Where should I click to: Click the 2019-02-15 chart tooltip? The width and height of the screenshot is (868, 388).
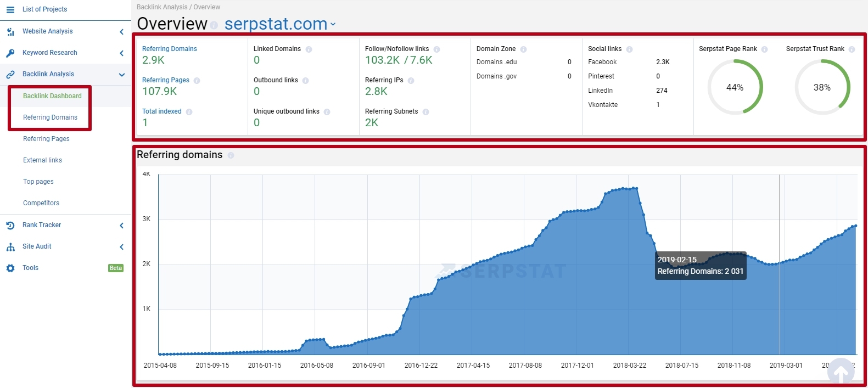tap(701, 266)
